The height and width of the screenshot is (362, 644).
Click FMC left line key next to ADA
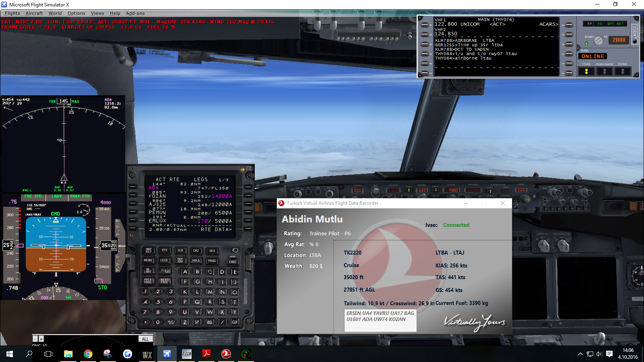tap(132, 187)
